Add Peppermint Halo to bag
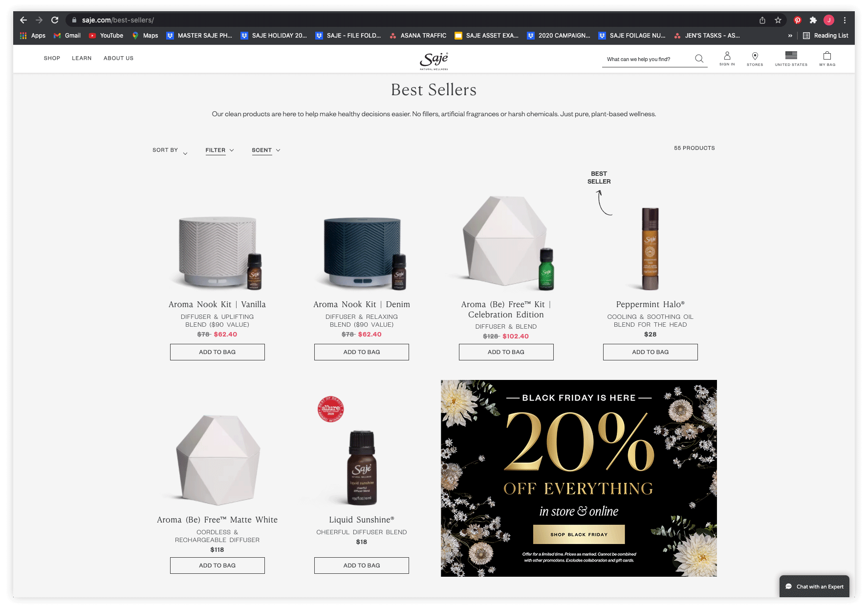This screenshot has height=608, width=868. point(650,352)
